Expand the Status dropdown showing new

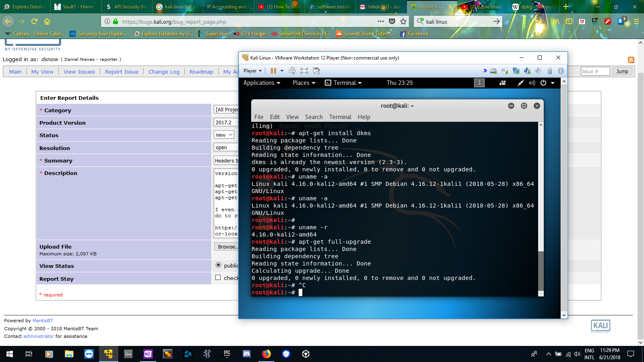pyautogui.click(x=224, y=135)
